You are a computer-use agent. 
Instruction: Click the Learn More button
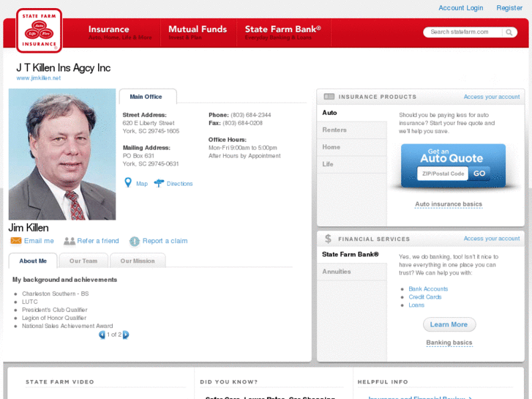pyautogui.click(x=449, y=324)
